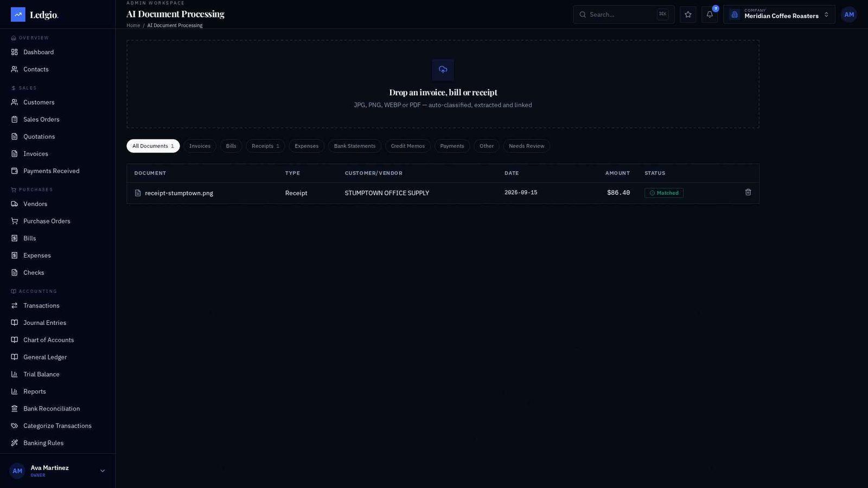
Task: Click the AI Document Processing breadcrumb
Action: (175, 25)
